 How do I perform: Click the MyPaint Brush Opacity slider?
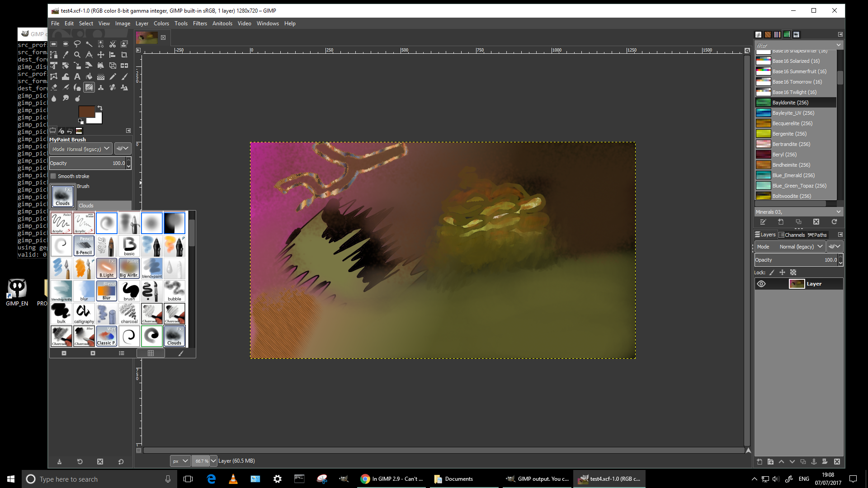(88, 163)
